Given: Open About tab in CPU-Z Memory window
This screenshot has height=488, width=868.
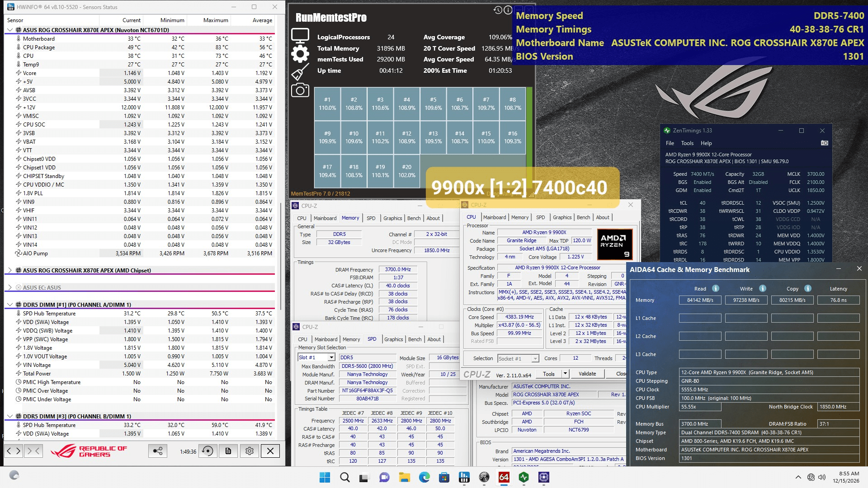Looking at the screenshot, I should point(433,218).
